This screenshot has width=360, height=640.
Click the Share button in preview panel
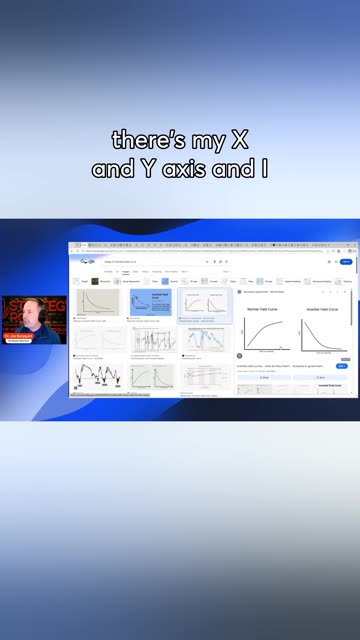click(264, 378)
